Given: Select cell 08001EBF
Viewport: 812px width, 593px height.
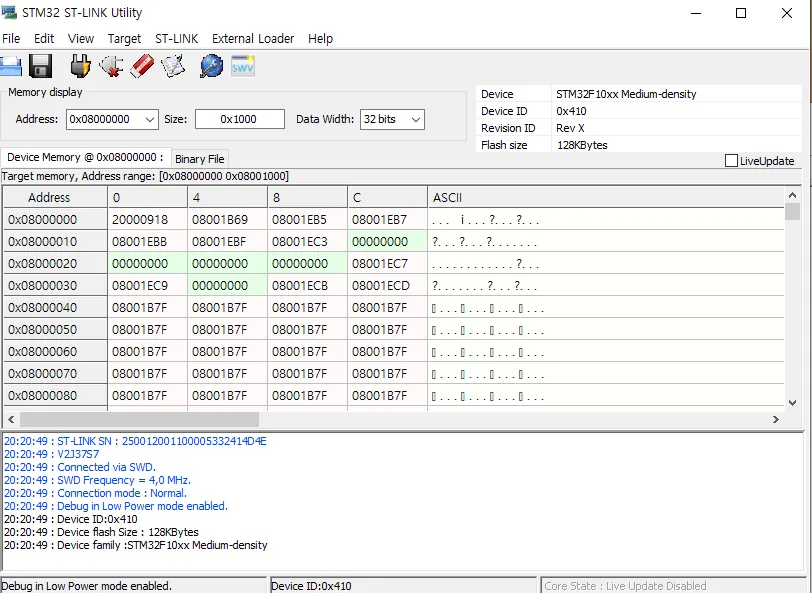Looking at the screenshot, I should pyautogui.click(x=227, y=242).
